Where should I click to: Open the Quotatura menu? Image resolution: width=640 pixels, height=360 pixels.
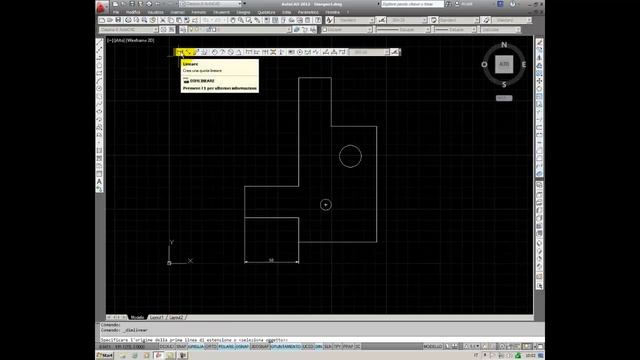[x=266, y=12]
